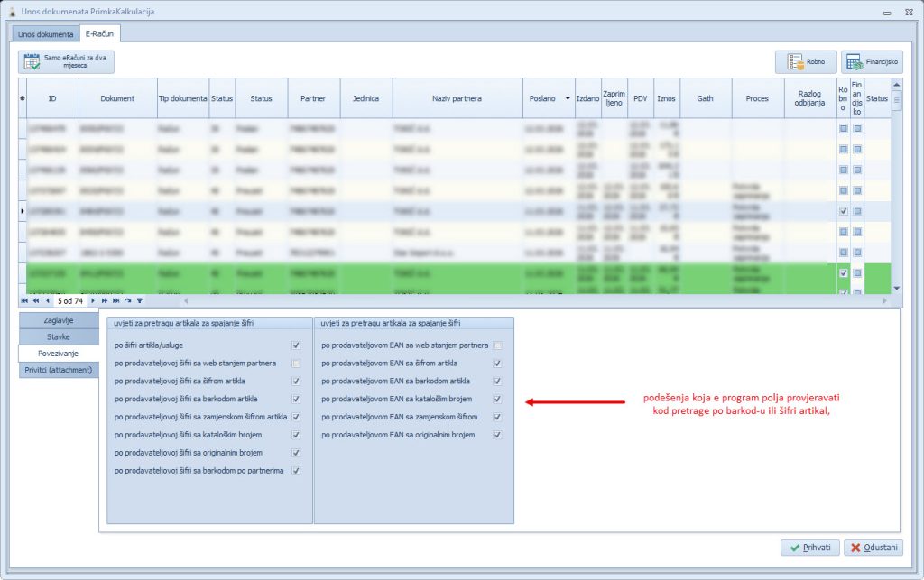Click the Prihvati button
This screenshot has width=924, height=580.
tap(809, 548)
